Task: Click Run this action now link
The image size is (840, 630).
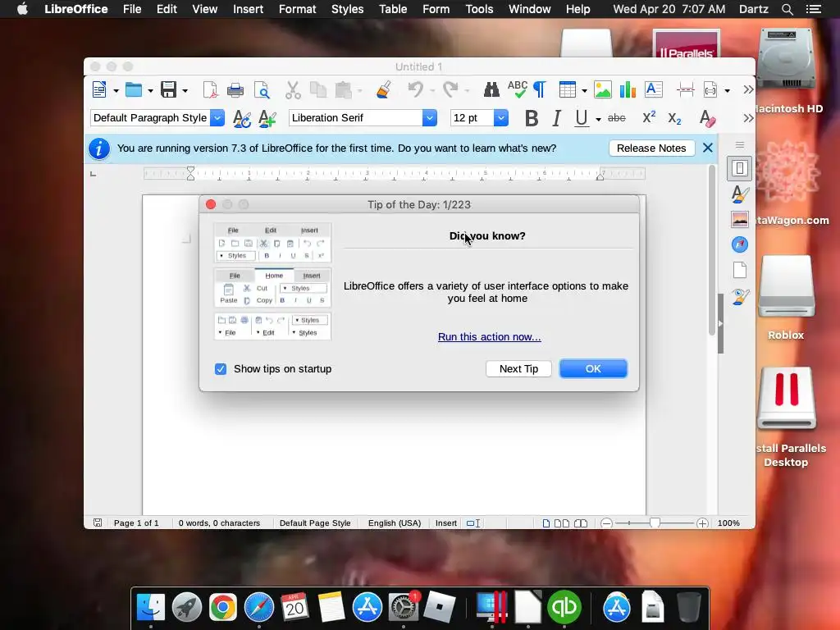Action: pos(489,337)
